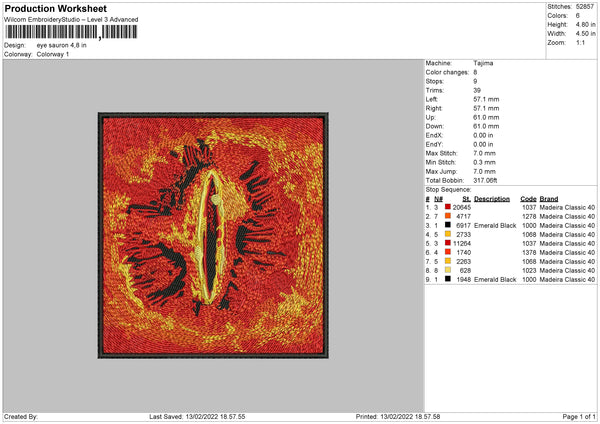Click thread code '1278' in row 2
The width and height of the screenshot is (600, 424).
529,217
